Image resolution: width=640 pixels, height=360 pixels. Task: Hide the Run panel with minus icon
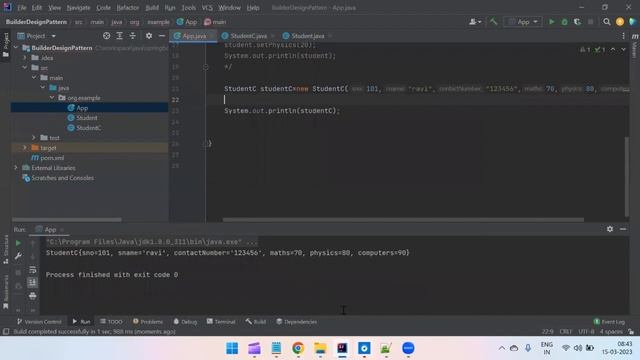click(x=623, y=229)
